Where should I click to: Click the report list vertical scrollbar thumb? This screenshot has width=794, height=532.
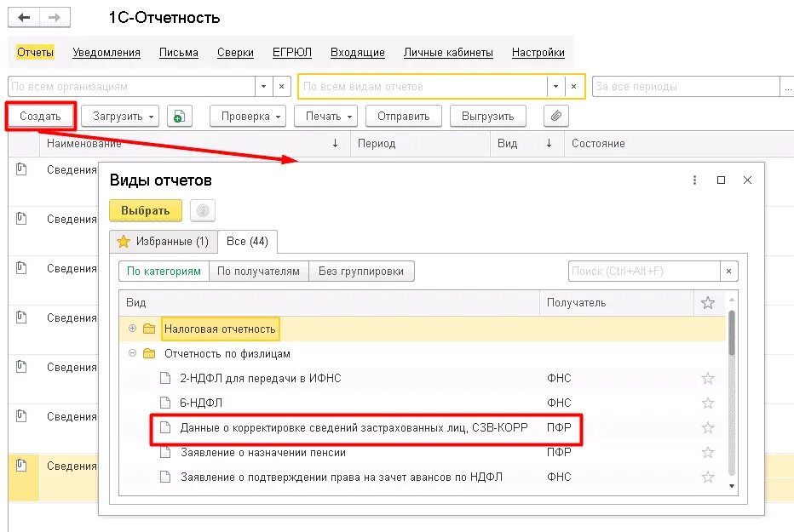731,333
